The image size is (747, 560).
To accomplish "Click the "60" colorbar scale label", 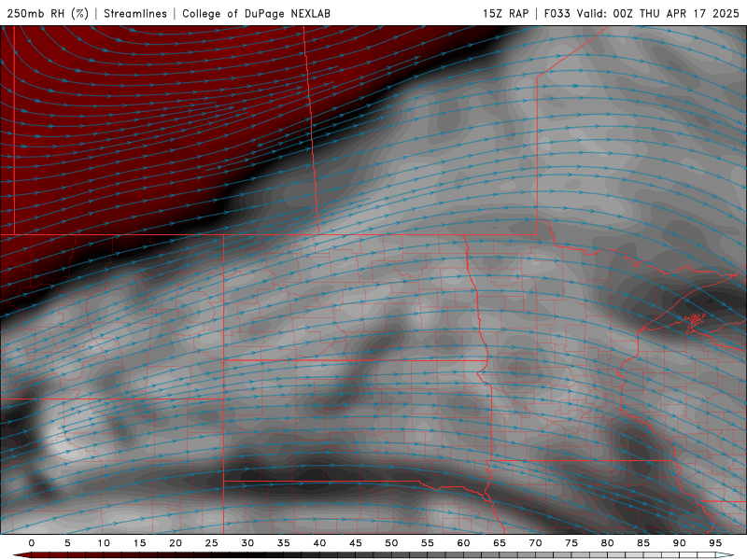I will (463, 543).
